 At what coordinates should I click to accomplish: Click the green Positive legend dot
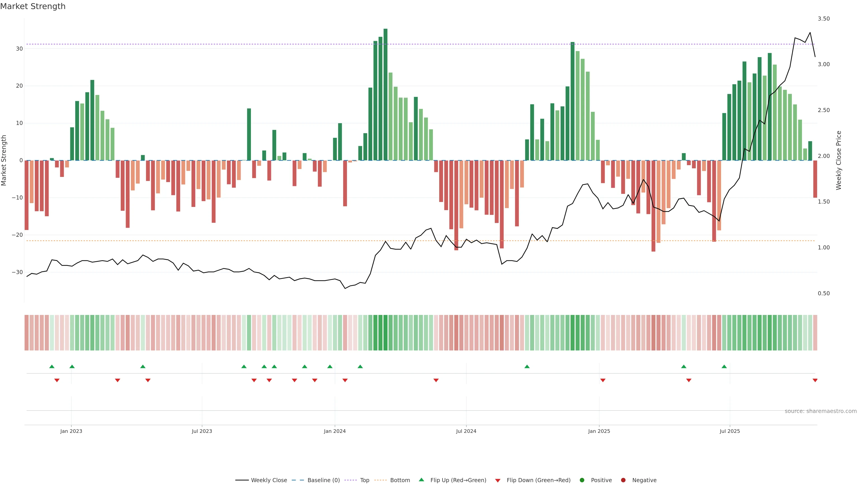coord(582,480)
